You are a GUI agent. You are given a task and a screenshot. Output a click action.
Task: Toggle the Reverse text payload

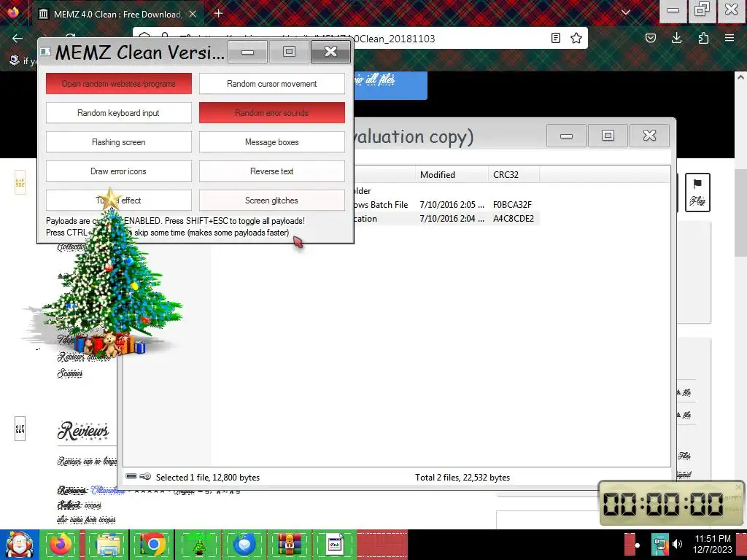point(271,171)
